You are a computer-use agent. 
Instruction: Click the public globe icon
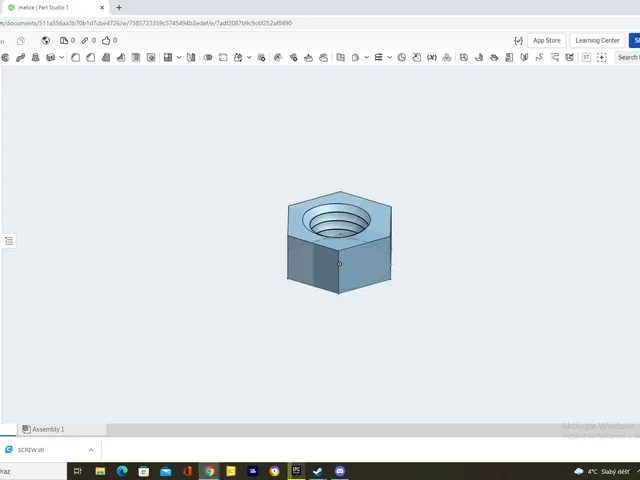[46, 40]
